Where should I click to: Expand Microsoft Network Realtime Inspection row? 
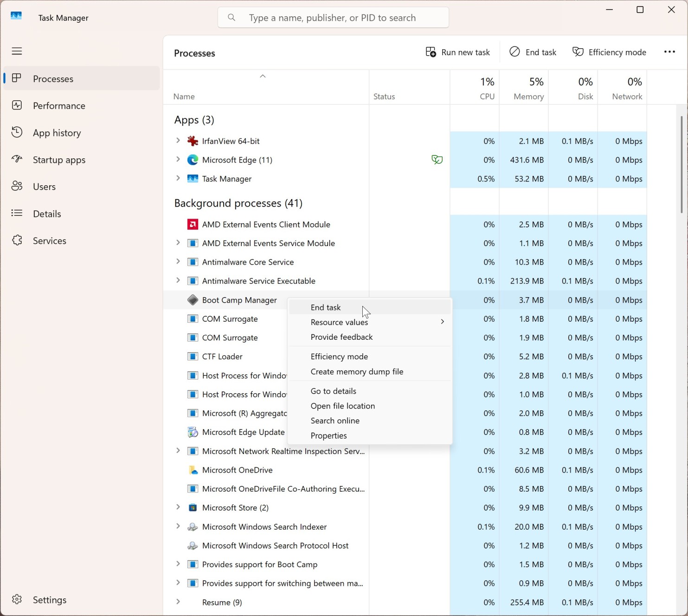pos(178,451)
